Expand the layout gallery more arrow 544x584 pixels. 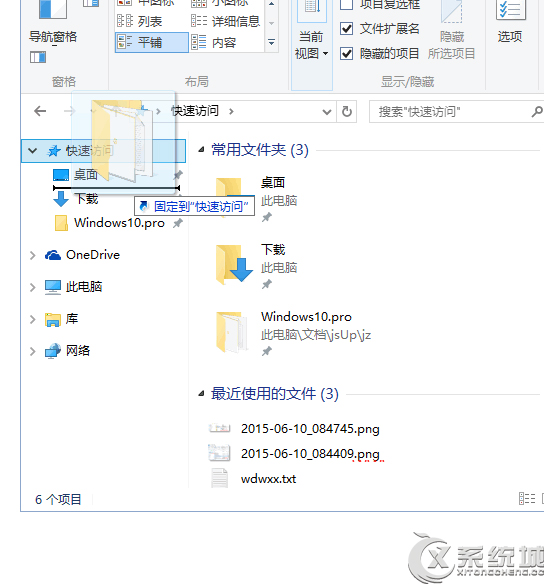click(x=271, y=42)
